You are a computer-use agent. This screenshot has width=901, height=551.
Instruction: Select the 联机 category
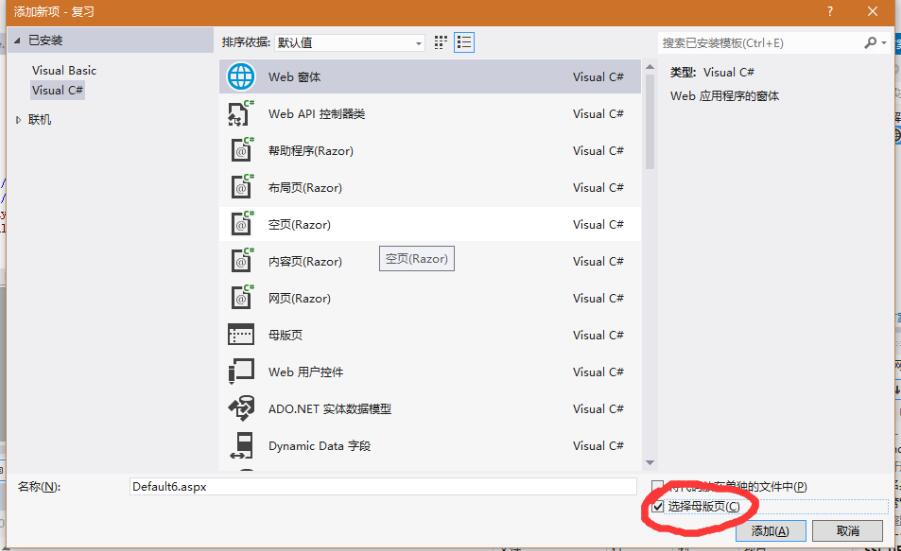pos(40,120)
